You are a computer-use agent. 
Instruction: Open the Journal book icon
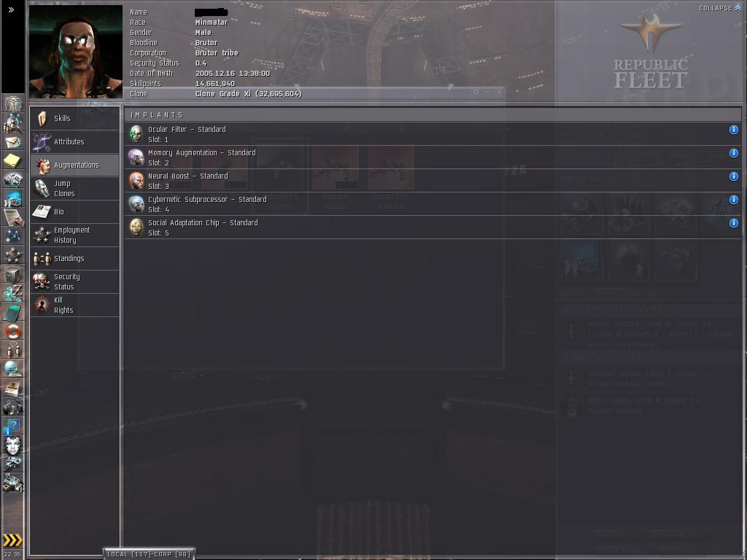click(x=13, y=388)
